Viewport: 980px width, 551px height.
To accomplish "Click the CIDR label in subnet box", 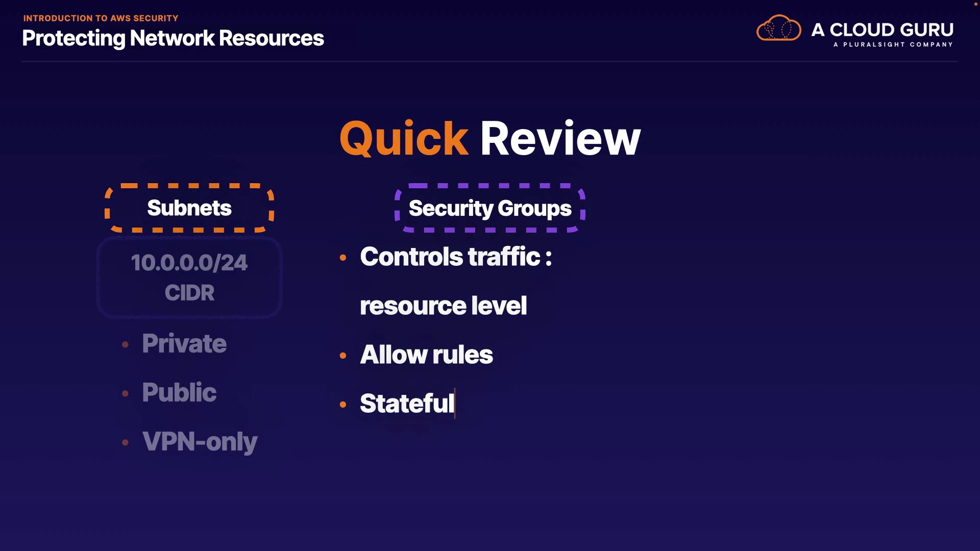I will pyautogui.click(x=189, y=293).
